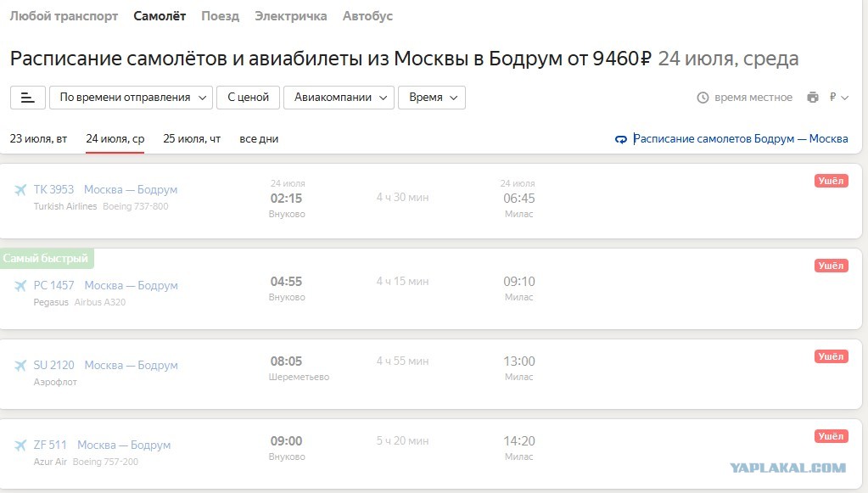Expand the ruble currency selector
868x493 pixels.
point(838,98)
